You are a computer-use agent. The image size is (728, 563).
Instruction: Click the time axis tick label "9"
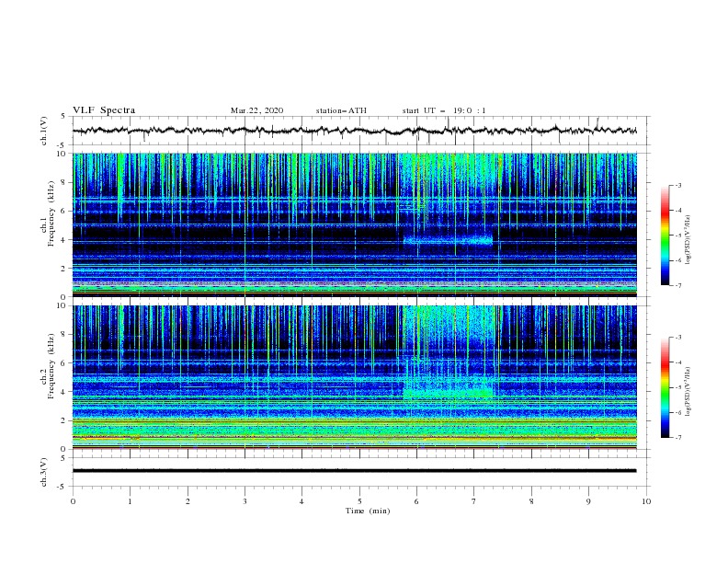click(x=588, y=501)
